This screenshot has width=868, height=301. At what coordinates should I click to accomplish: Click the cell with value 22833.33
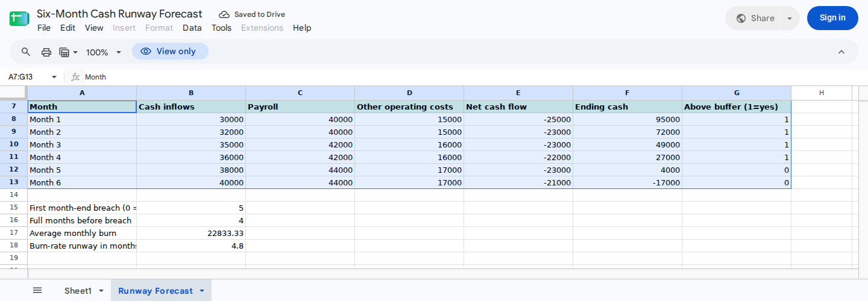click(x=191, y=233)
